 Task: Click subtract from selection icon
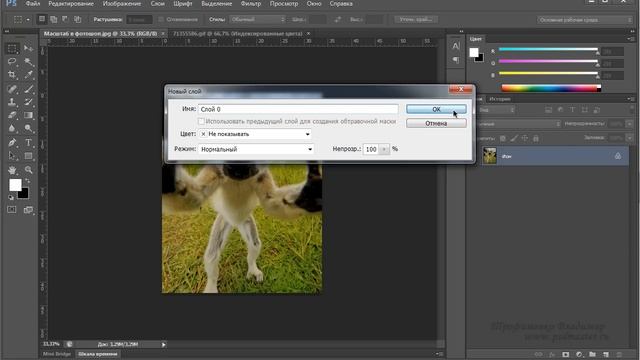tap(65, 19)
